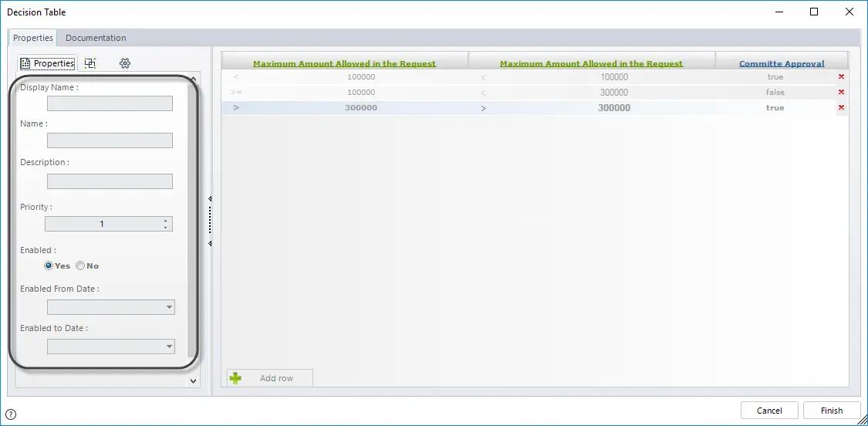868x426 pixels.
Task: Decrease Priority with the down stepper arrow
Action: 166,227
